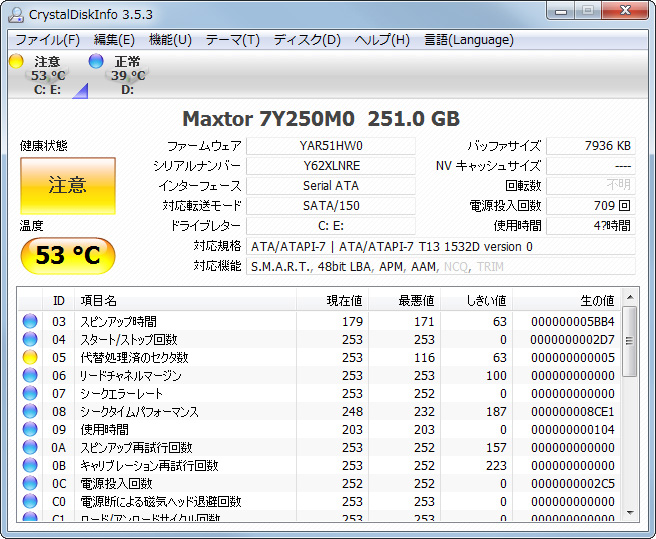The width and height of the screenshot is (656, 539).
Task: Click the interface field Serial ATA
Action: [x=331, y=186]
